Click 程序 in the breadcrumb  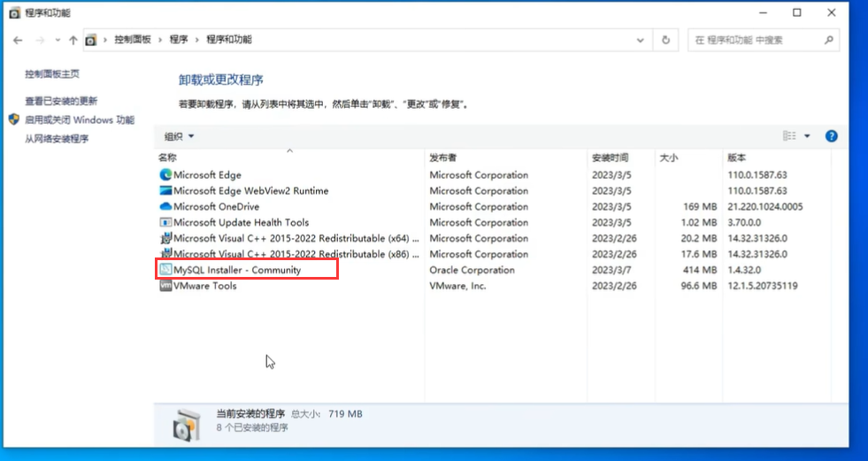179,40
